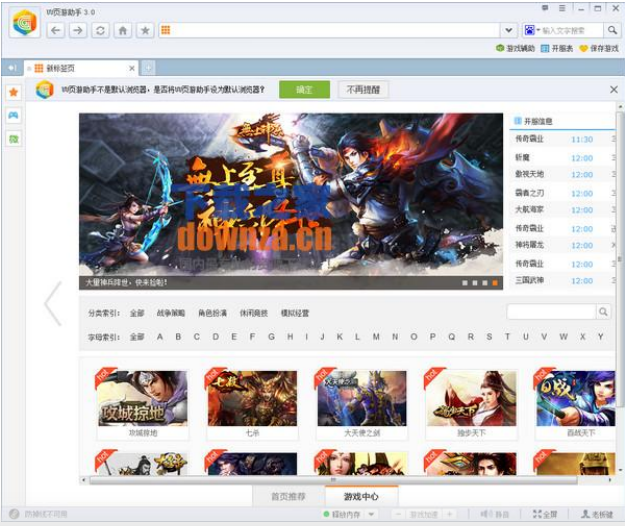Go back with the back arrow button
Screen dimensions: 625x526
(56, 30)
